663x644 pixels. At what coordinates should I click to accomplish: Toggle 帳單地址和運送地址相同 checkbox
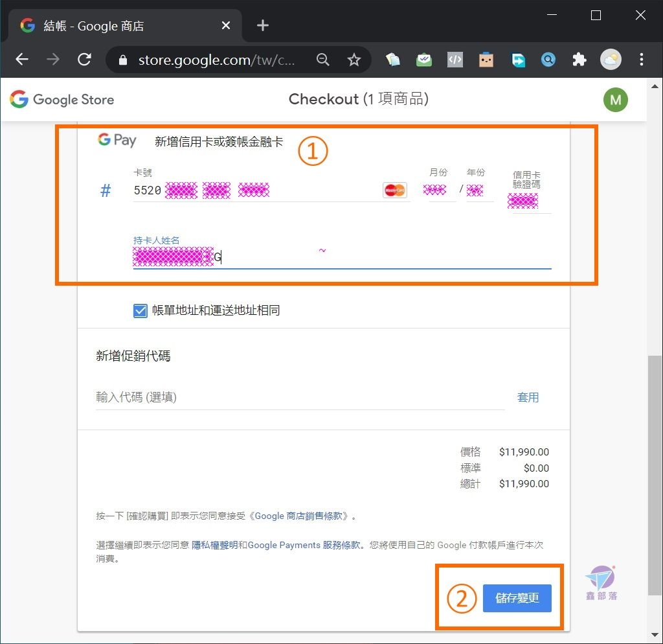(x=140, y=310)
